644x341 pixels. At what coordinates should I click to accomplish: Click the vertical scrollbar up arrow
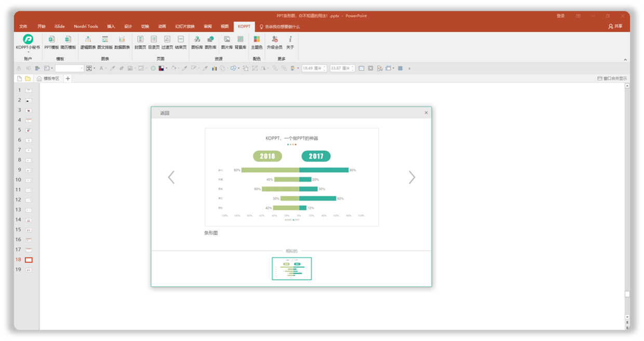pos(627,86)
